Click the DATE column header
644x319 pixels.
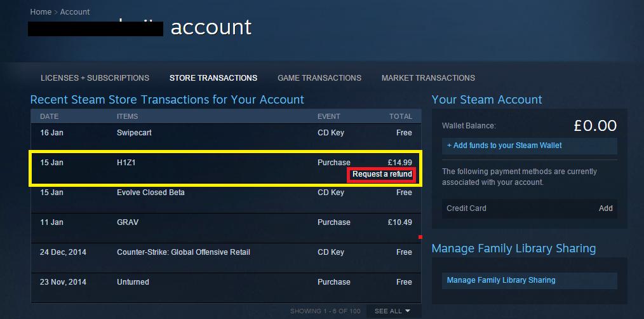click(x=50, y=116)
